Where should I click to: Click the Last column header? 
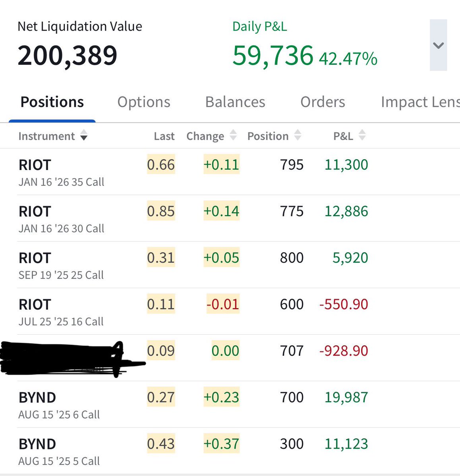(164, 136)
